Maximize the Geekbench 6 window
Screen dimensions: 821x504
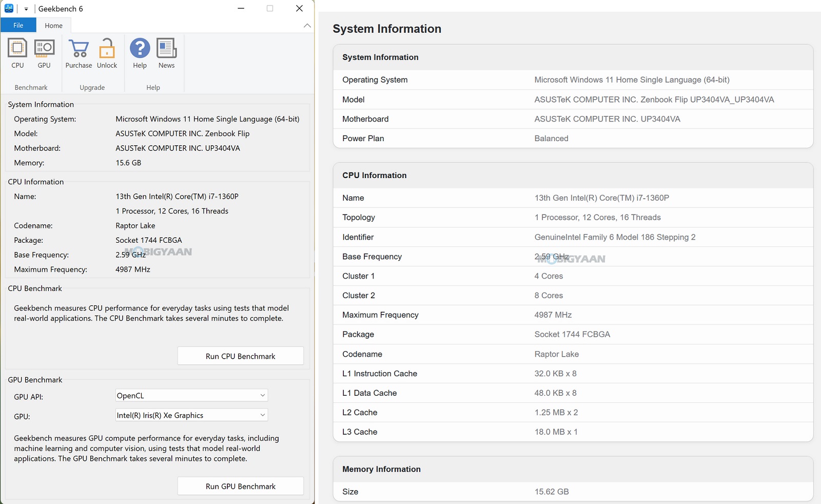(x=270, y=8)
